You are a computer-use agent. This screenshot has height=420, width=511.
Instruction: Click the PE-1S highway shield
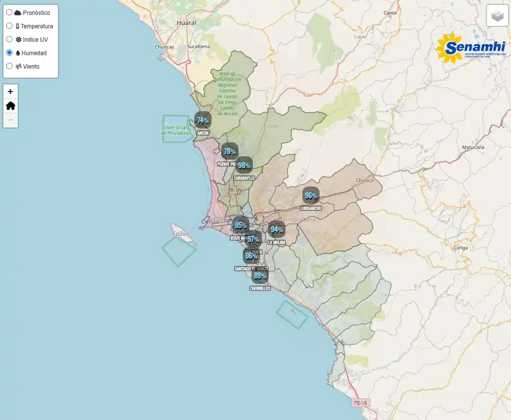pos(361,403)
